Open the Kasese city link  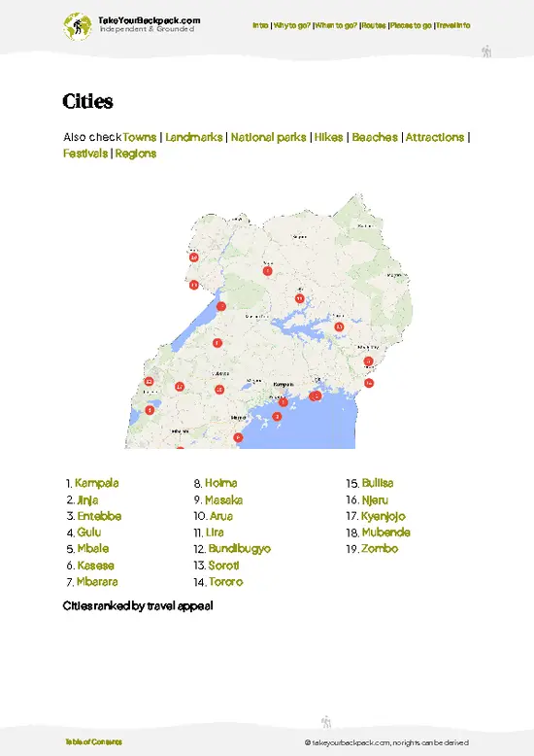tap(96, 566)
